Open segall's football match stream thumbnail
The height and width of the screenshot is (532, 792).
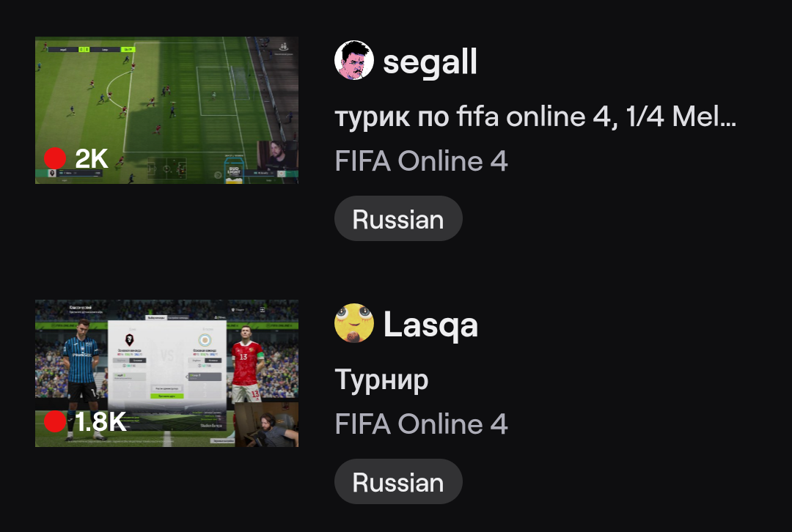166,110
